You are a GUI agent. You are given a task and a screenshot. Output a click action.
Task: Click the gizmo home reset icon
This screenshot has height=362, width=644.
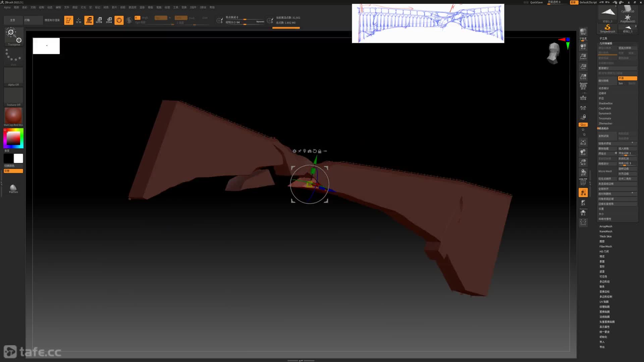(310, 151)
